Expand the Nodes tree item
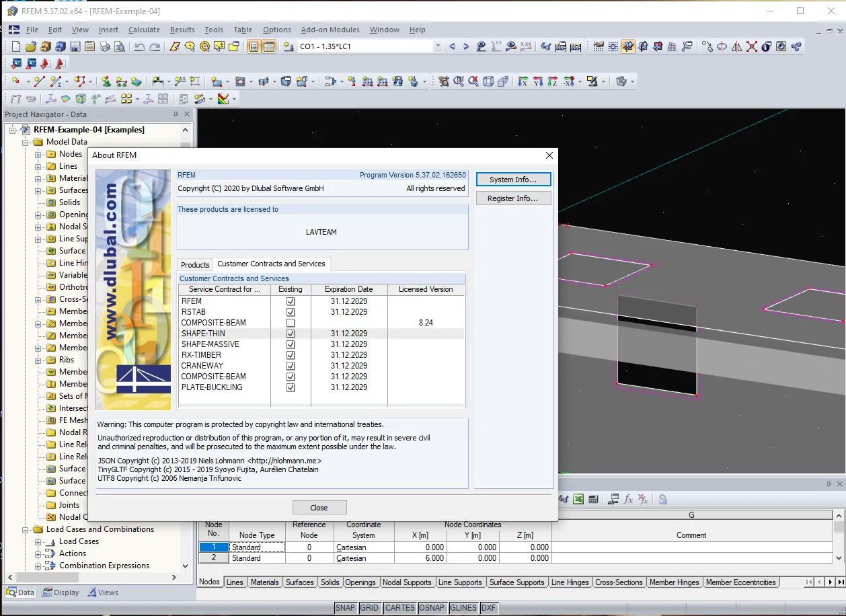 click(38, 154)
